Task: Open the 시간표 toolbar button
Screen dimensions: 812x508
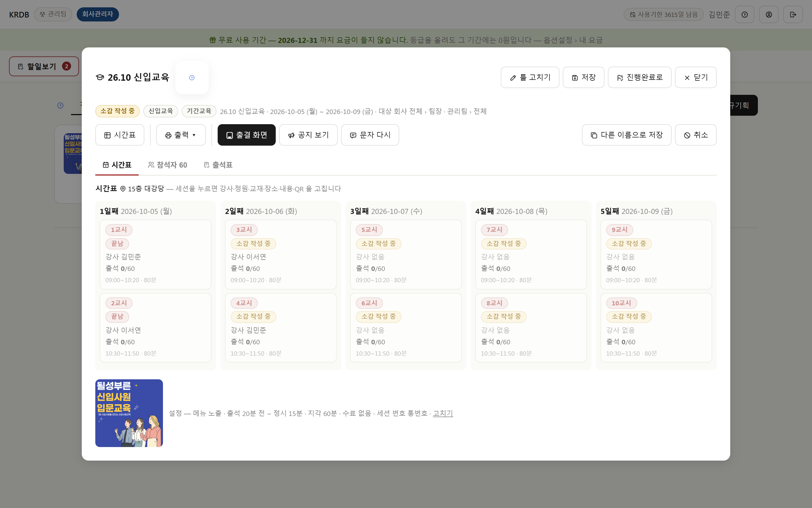Action: pyautogui.click(x=120, y=135)
